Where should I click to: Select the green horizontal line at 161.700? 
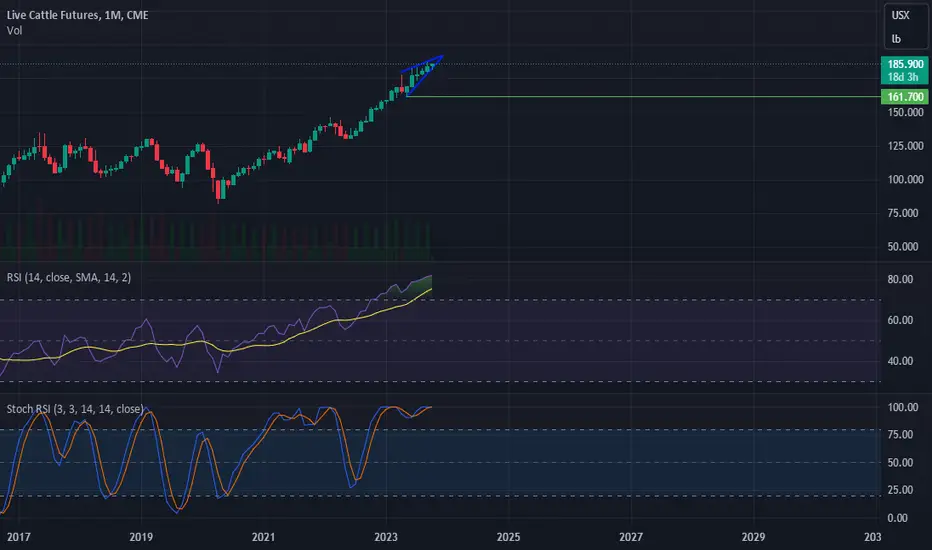point(642,96)
